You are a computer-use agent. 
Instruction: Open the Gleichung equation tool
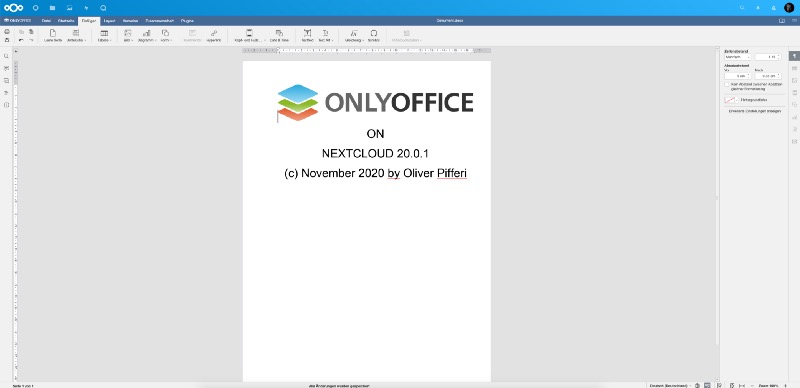point(354,35)
